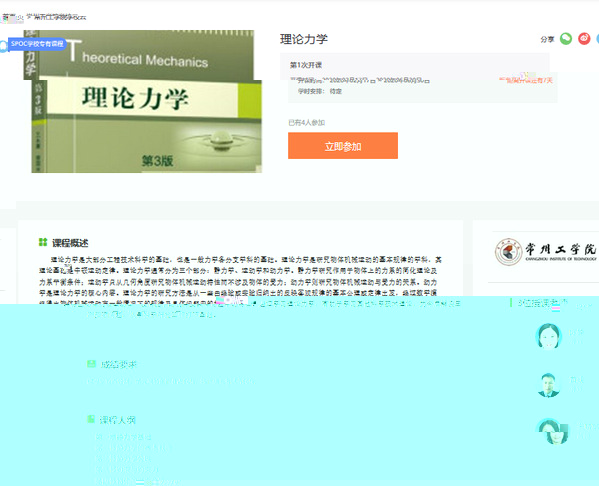The height and width of the screenshot is (486, 599).
Task: Share the course via the green WeChat icon
Action: click(566, 39)
